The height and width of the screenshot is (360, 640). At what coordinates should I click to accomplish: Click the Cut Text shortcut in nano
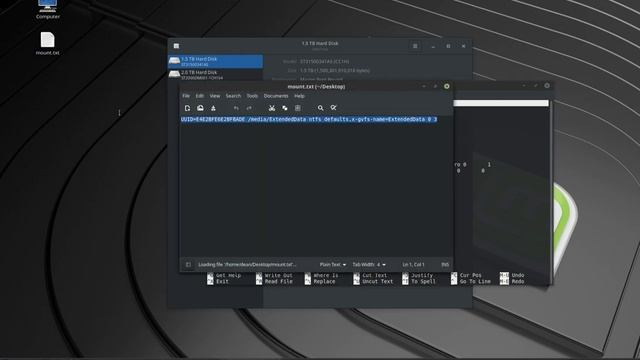[x=370, y=276]
